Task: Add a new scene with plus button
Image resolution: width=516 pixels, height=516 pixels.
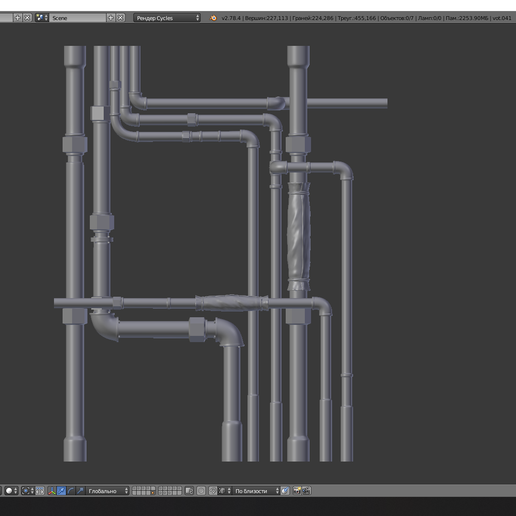Action: [111, 18]
